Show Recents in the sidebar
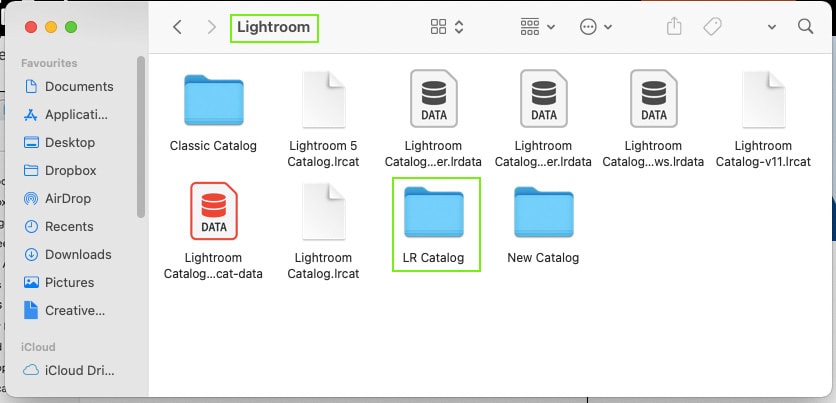836x403 pixels. pos(68,227)
